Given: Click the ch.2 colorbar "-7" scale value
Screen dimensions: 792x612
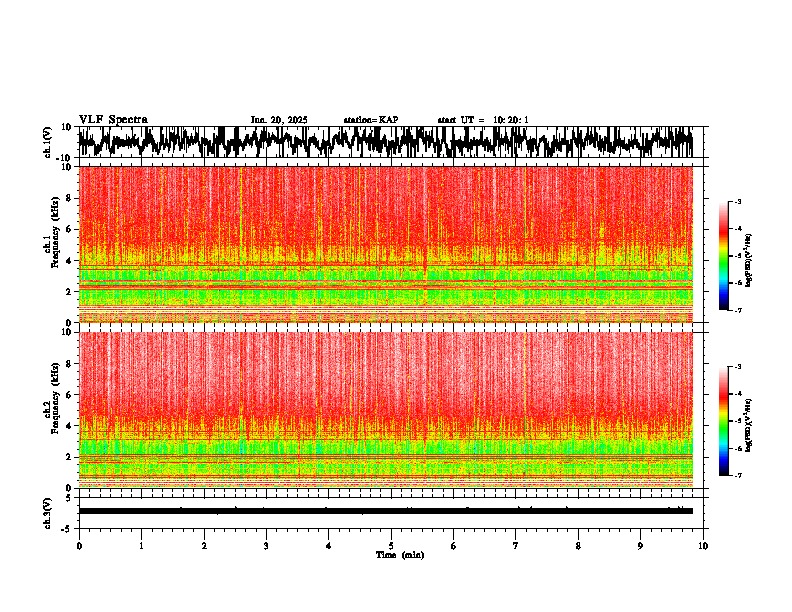Looking at the screenshot, I should click(x=737, y=475).
